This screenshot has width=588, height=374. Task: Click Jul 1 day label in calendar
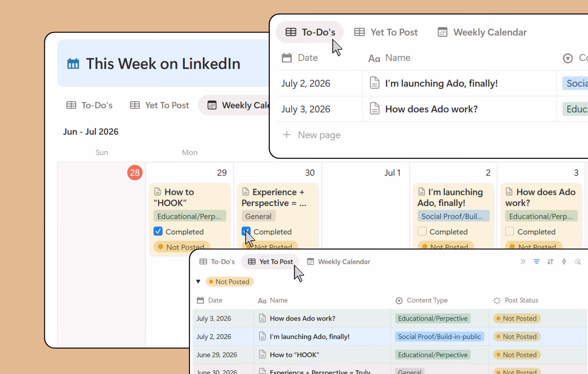coord(392,172)
